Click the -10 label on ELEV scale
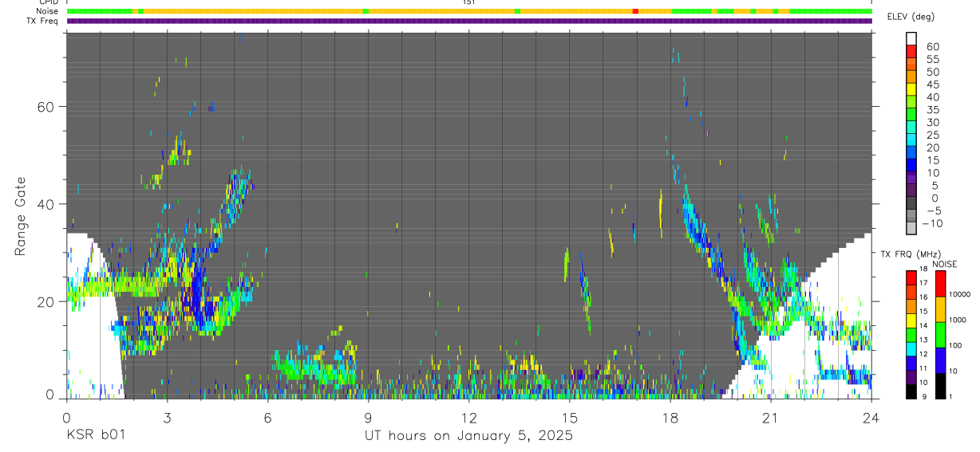980x452 pixels. click(x=932, y=224)
